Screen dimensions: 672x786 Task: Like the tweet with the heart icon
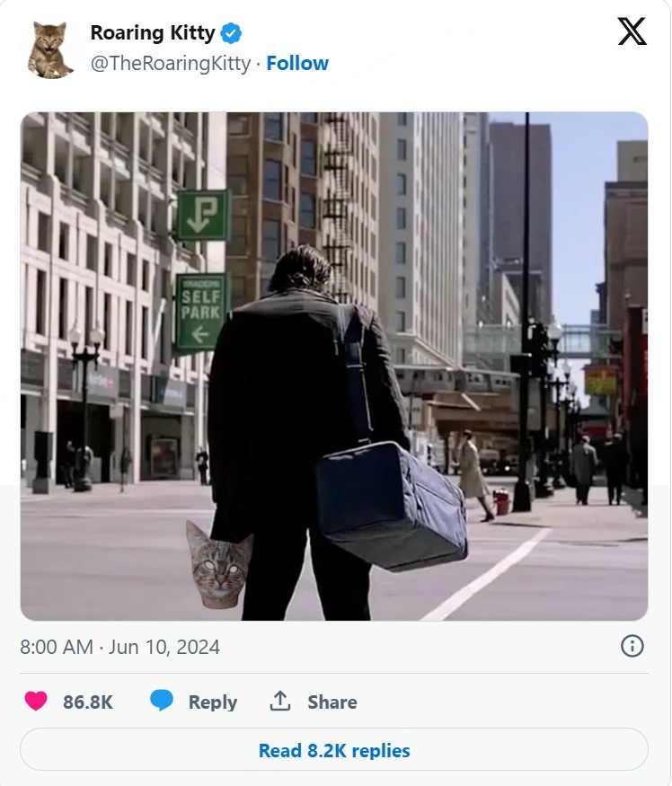pos(36,701)
